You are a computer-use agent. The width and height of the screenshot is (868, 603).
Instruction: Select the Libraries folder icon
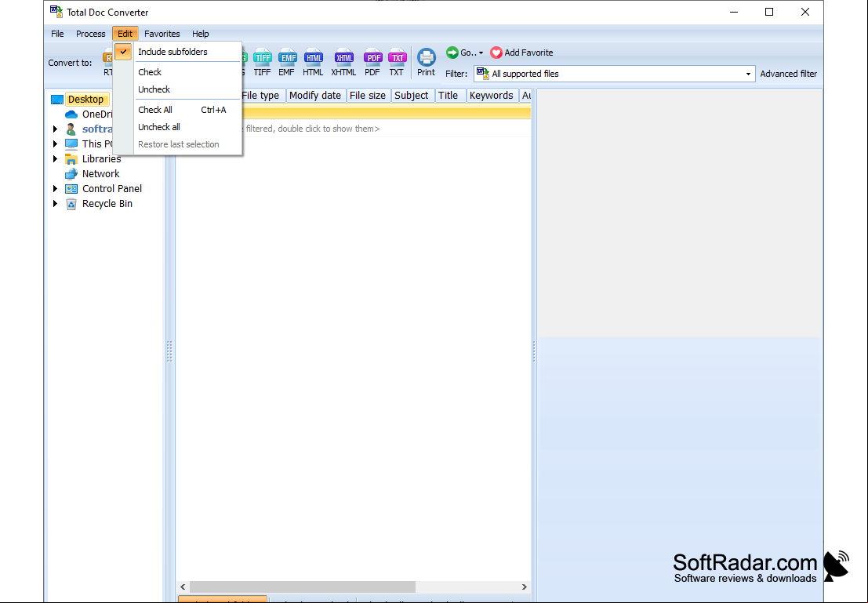(71, 159)
